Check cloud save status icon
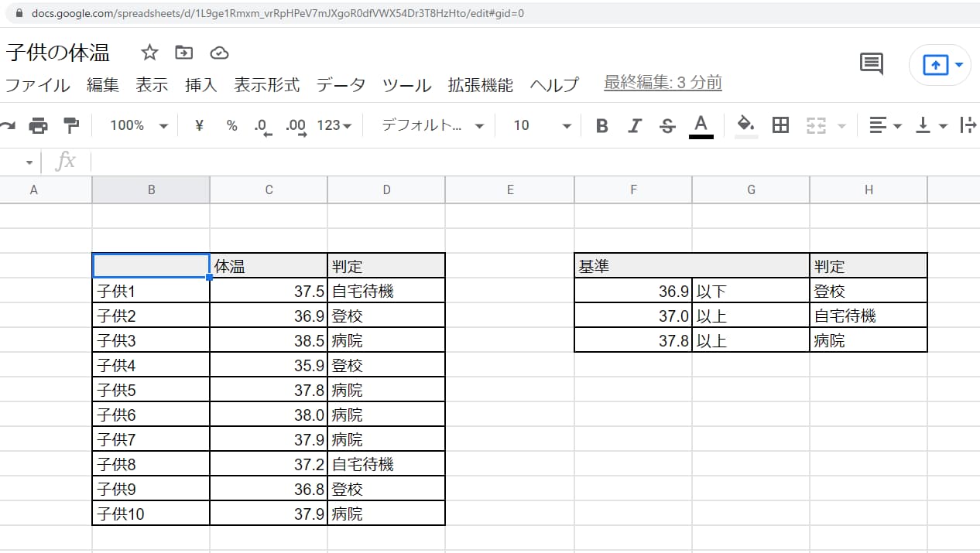The width and height of the screenshot is (980, 553). click(220, 53)
